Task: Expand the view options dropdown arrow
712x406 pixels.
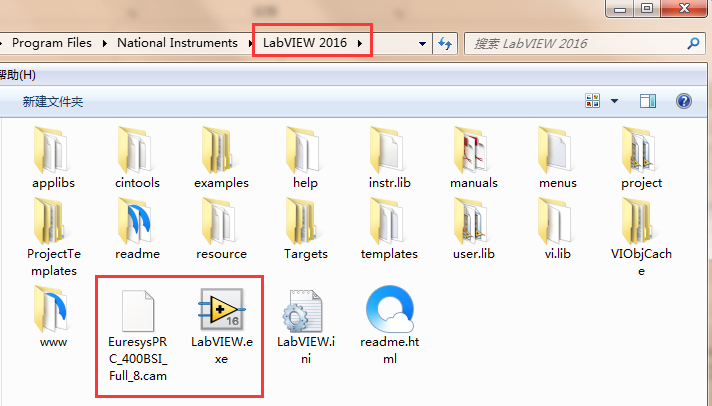Action: tap(614, 101)
